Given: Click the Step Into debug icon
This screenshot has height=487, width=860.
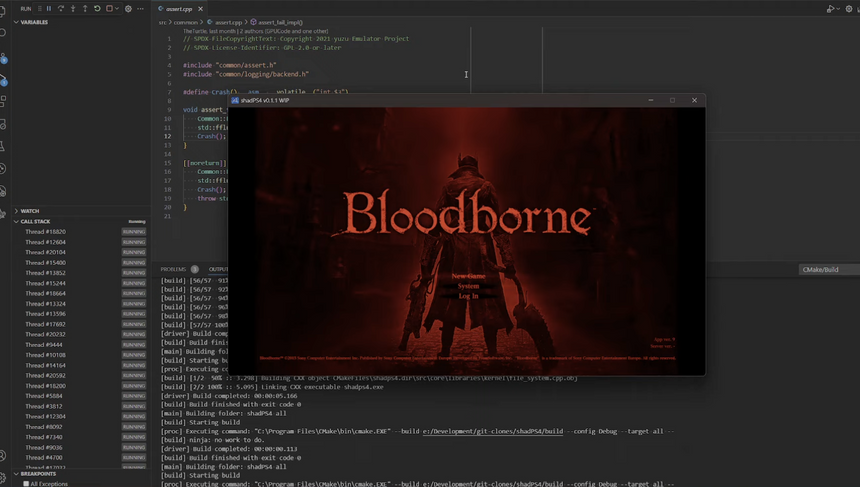Looking at the screenshot, I should point(73,9).
